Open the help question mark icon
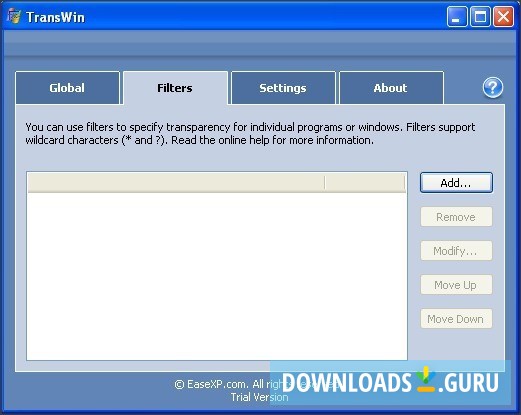 (x=493, y=88)
